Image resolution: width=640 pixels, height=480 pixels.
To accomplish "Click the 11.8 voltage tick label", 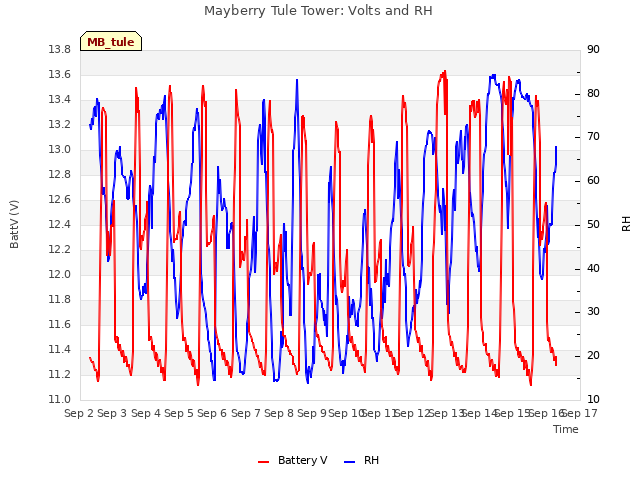I will point(59,300).
